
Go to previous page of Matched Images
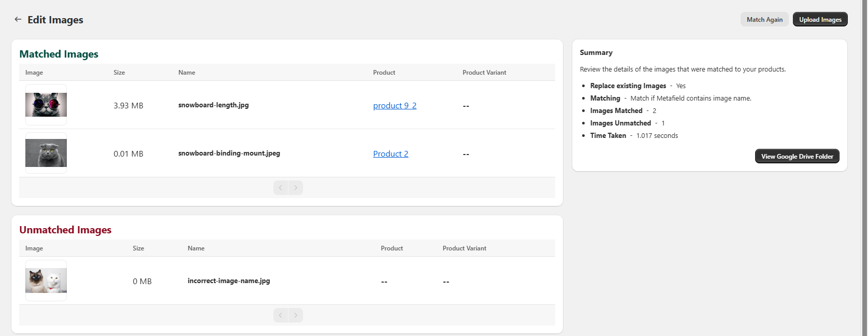[281, 188]
